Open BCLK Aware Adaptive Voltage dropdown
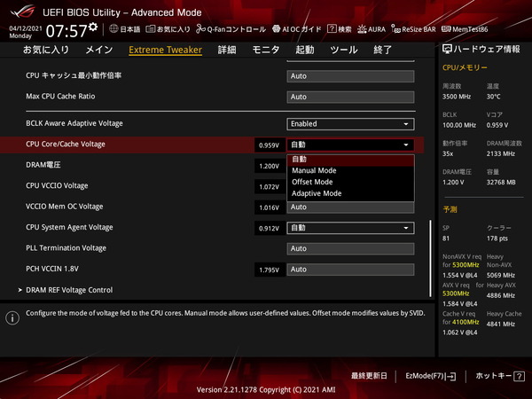Image resolution: width=532 pixels, height=399 pixels. (x=350, y=124)
